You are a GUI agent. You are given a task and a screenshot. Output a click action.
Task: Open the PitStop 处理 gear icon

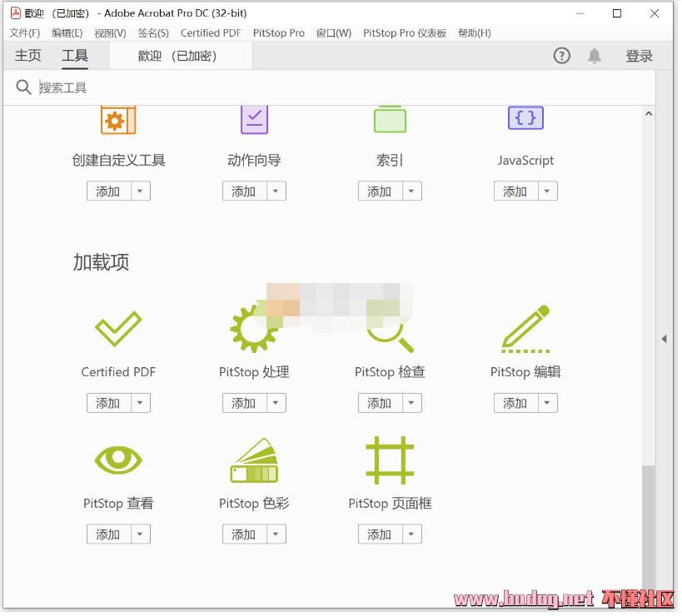point(255,329)
